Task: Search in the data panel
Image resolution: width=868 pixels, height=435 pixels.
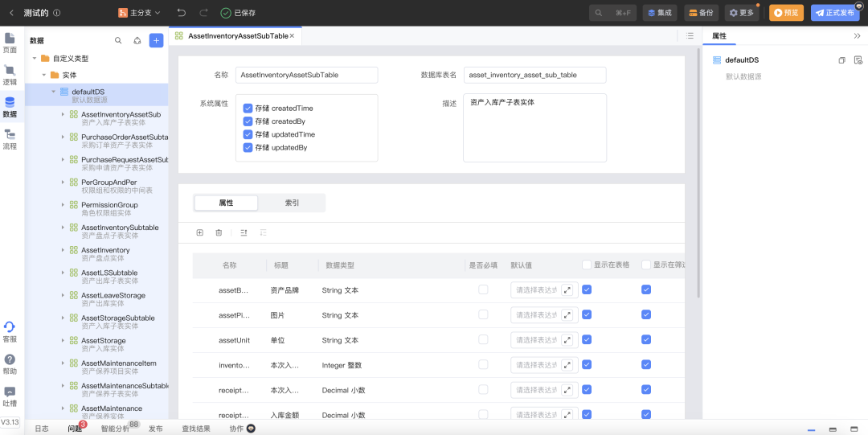Action: coord(118,40)
